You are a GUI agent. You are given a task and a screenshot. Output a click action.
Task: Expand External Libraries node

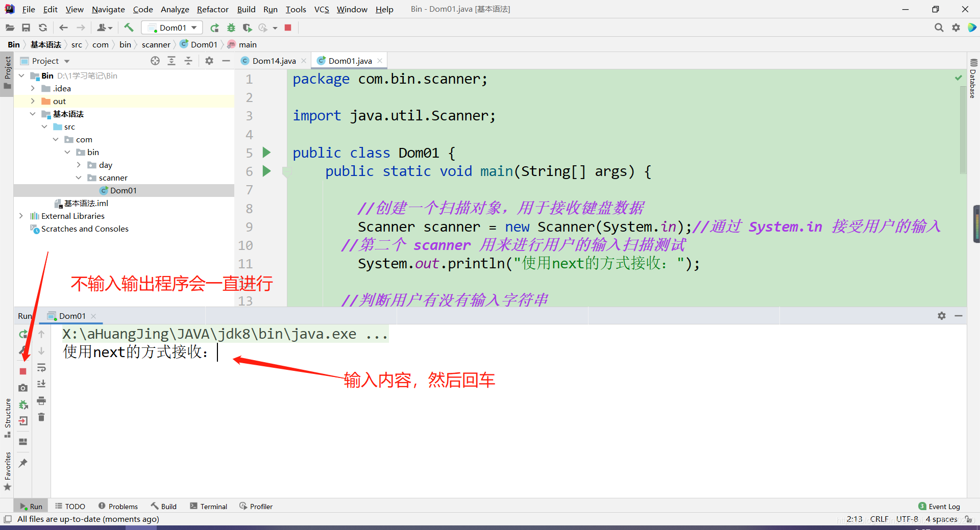(21, 216)
